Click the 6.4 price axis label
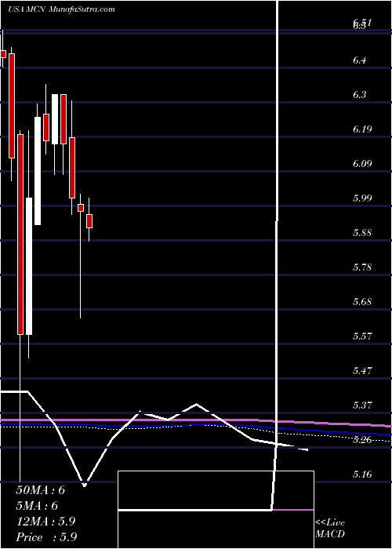The height and width of the screenshot is (549, 392). (x=359, y=60)
